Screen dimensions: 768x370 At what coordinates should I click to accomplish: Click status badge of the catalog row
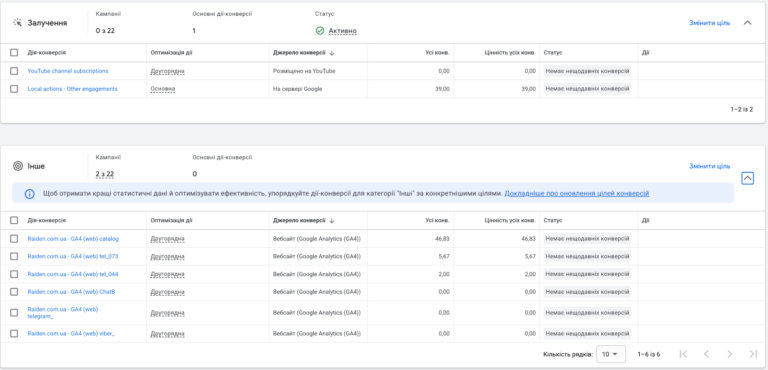[x=587, y=239]
